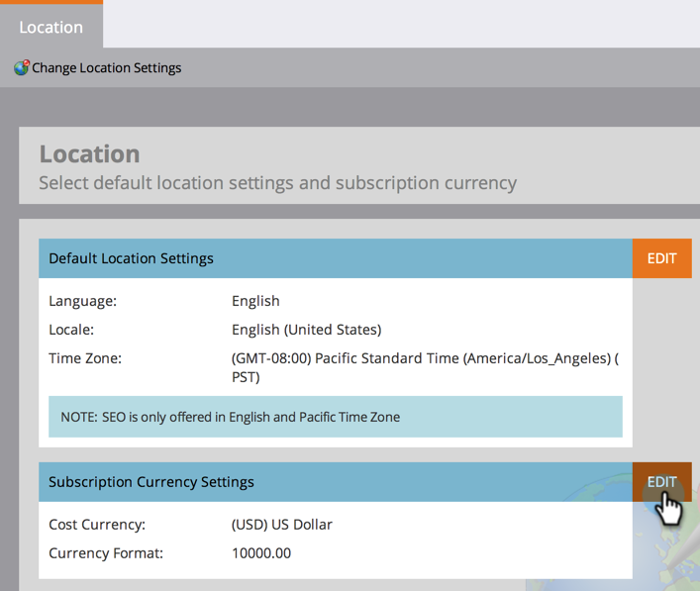Click the Time Zone value Pacific Standard Time
Viewport: 700px width, 591px height.
click(x=425, y=367)
